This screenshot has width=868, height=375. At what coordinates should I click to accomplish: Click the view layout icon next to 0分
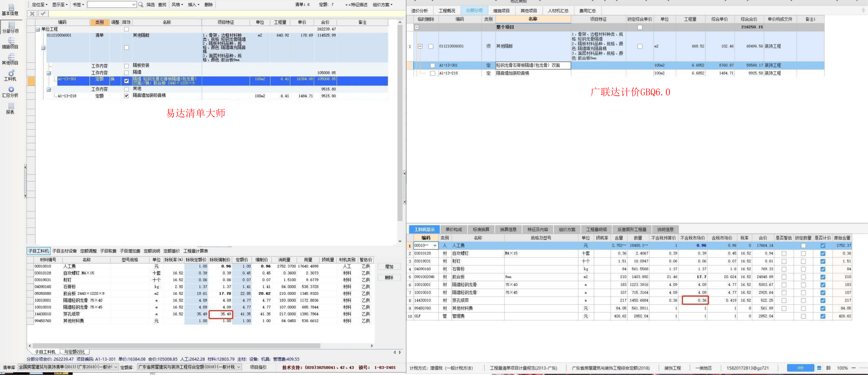point(819,368)
